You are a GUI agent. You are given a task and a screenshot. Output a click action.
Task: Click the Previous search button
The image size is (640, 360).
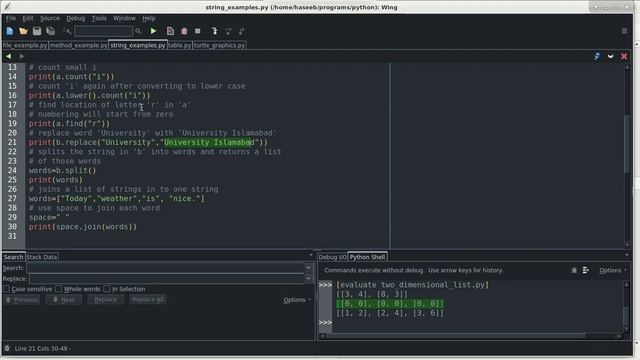(22, 300)
